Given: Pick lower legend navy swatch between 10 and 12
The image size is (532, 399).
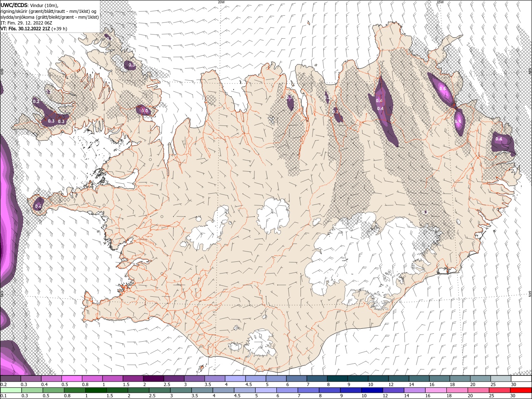Looking at the screenshot, I should click(x=372, y=390).
